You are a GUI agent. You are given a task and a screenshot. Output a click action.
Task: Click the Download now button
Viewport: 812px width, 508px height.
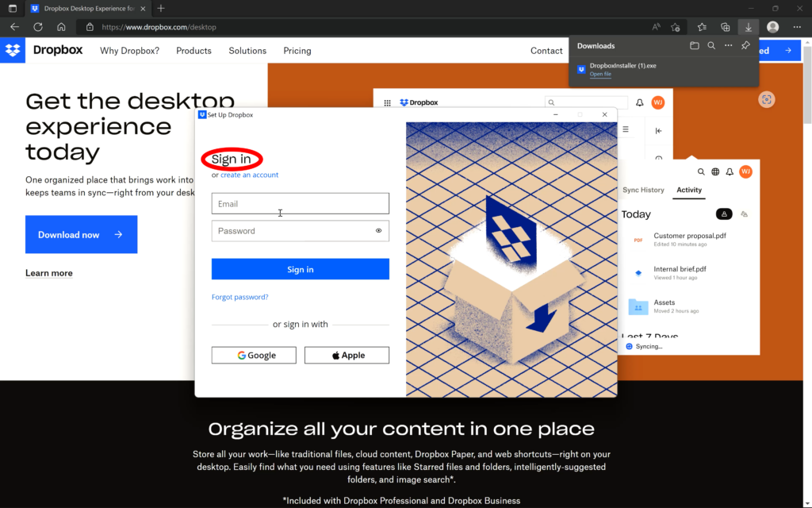click(x=82, y=234)
